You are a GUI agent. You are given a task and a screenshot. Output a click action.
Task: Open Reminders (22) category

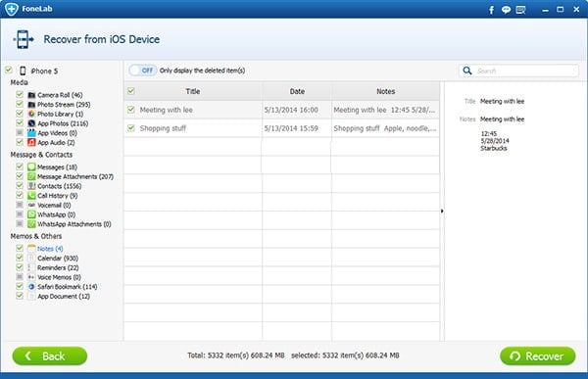(x=58, y=267)
